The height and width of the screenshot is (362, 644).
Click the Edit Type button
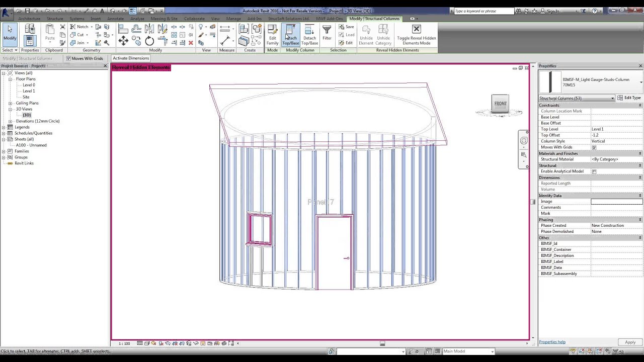[x=629, y=98]
